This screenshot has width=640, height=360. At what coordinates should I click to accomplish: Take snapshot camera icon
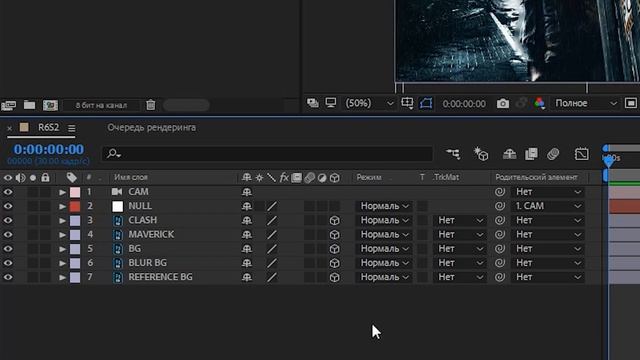tap(502, 103)
